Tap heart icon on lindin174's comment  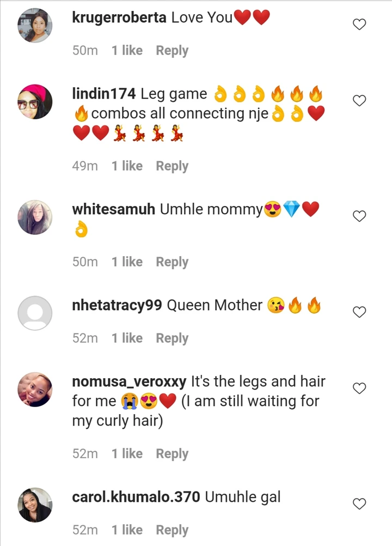(x=359, y=101)
